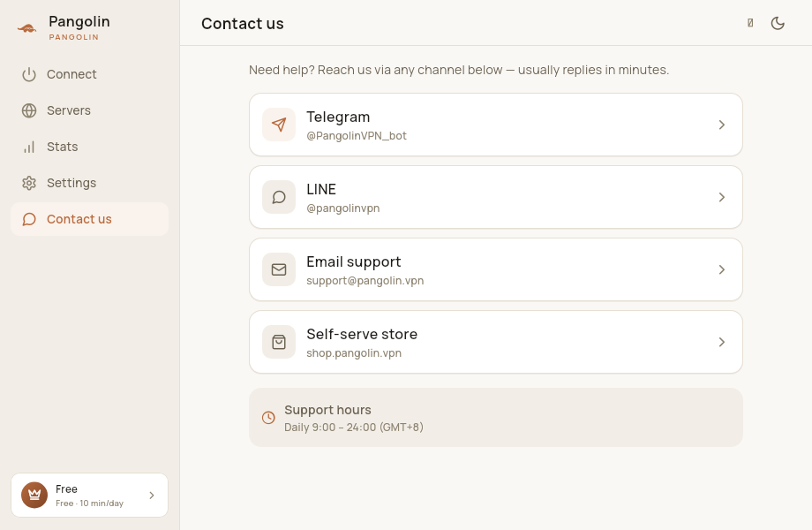
Task: Open the Free plan chevron arrow
Action: [152, 496]
